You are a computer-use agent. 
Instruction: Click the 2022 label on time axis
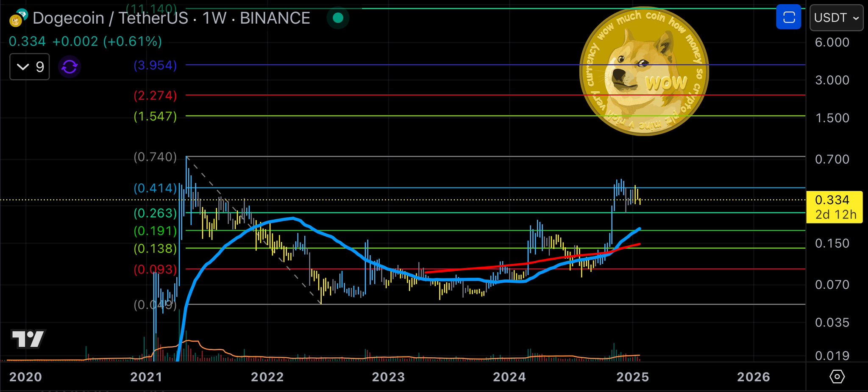click(x=267, y=377)
